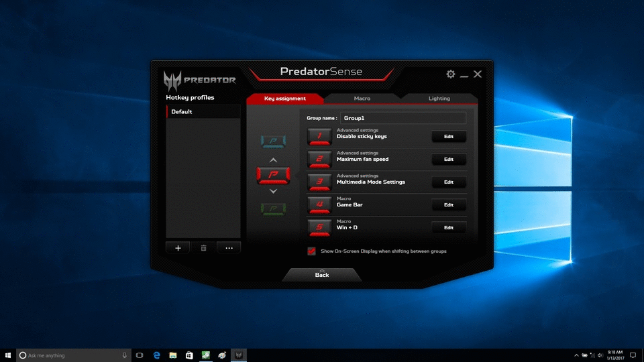Toggle Show On-Screen Display checkbox
Viewport: 644px width, 362px height.
coord(312,251)
